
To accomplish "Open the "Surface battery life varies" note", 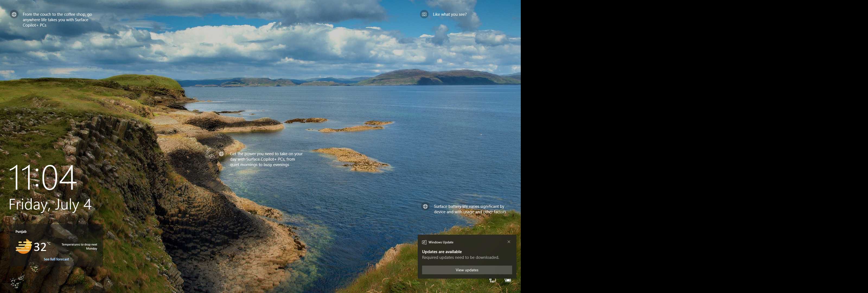I will tap(470, 209).
